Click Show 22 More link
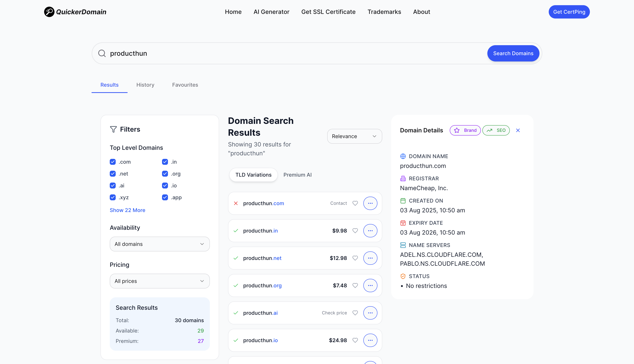This screenshot has height=364, width=634. point(127,210)
